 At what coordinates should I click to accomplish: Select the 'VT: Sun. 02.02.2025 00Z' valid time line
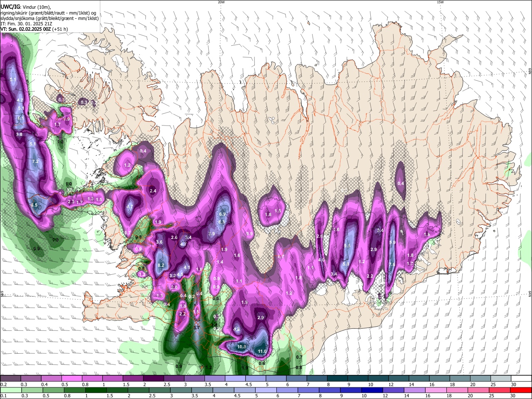pyautogui.click(x=34, y=29)
